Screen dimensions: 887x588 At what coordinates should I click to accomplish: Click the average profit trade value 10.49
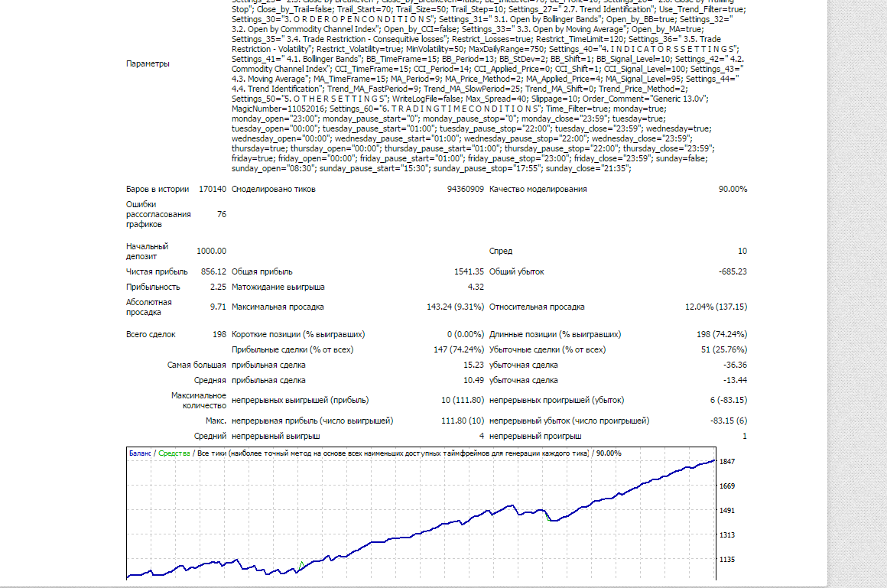[473, 380]
